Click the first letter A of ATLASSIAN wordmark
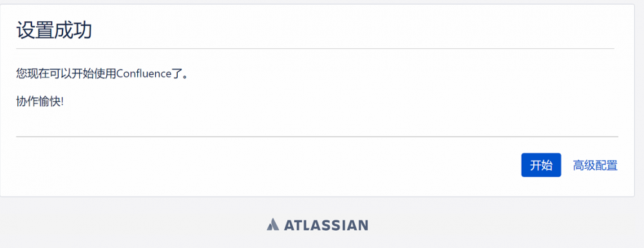Screen dimensions: 644x248 coord(288,225)
